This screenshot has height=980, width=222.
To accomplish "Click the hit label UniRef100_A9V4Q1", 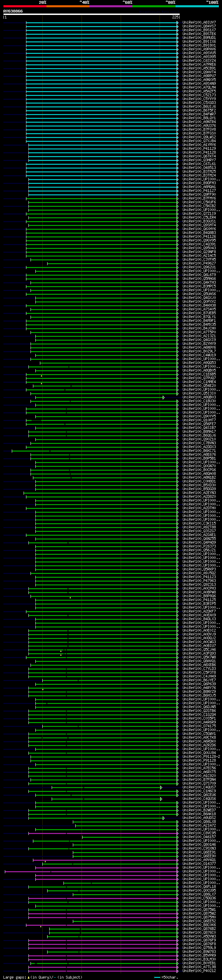I will click(x=199, y=860).
